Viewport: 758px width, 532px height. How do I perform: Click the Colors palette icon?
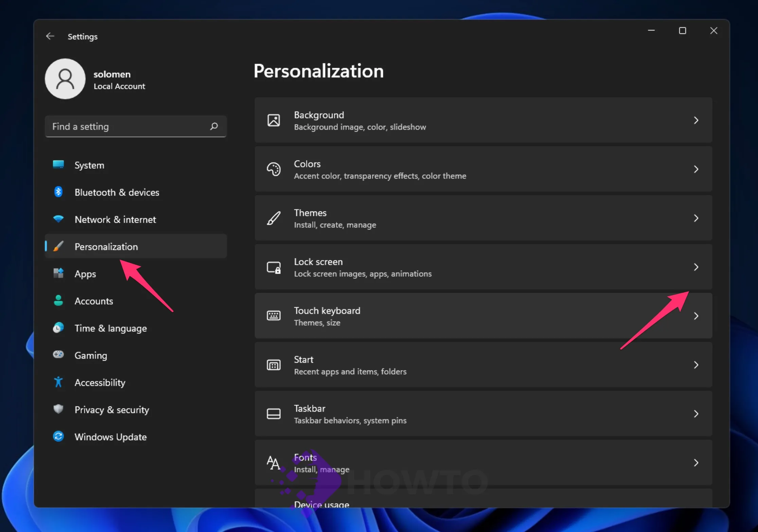(x=274, y=169)
